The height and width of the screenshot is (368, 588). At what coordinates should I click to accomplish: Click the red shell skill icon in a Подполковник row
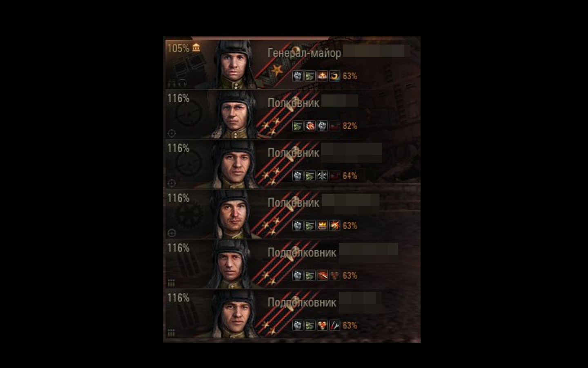coord(322,275)
